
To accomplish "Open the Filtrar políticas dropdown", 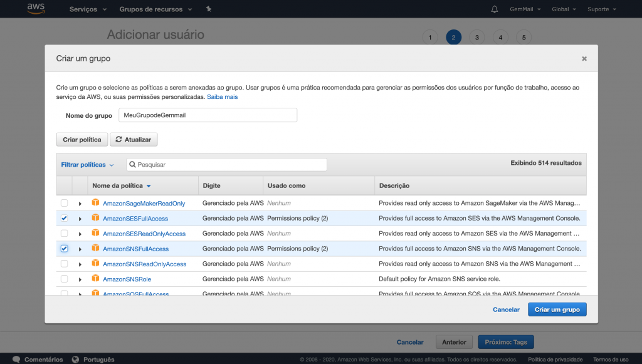I will click(x=87, y=164).
